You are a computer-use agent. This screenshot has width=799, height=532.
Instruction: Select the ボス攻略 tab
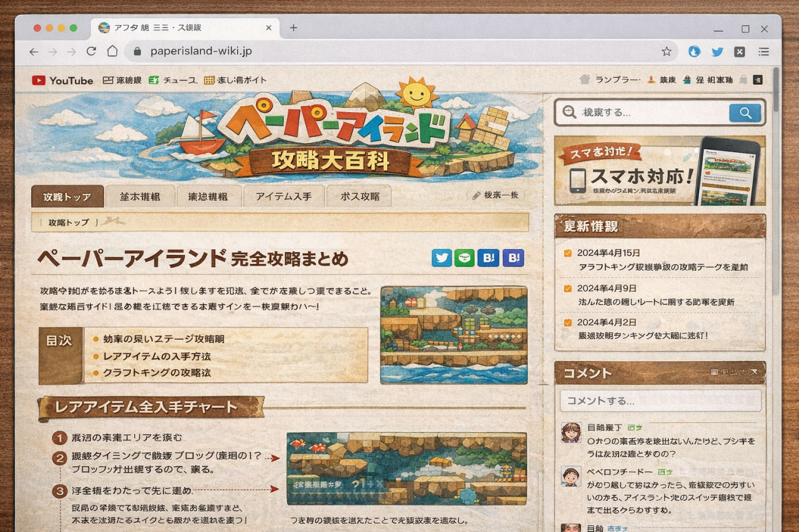point(360,196)
